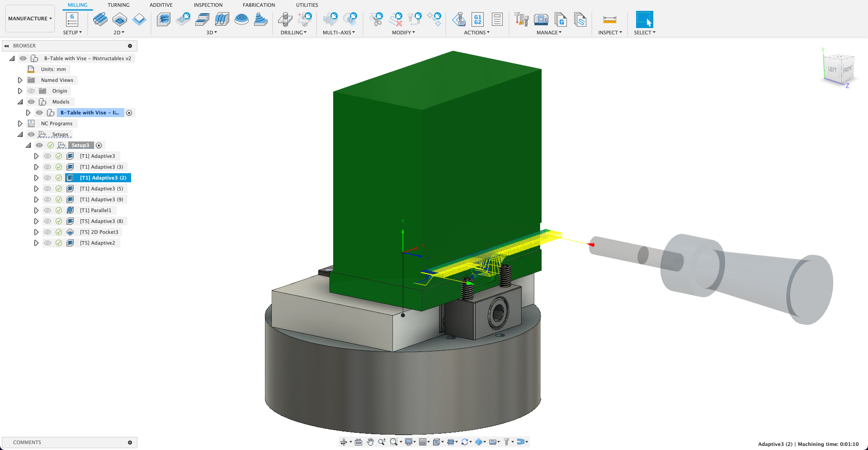Open the ACTIONS menu
The height and width of the screenshot is (450, 868).
[x=476, y=33]
